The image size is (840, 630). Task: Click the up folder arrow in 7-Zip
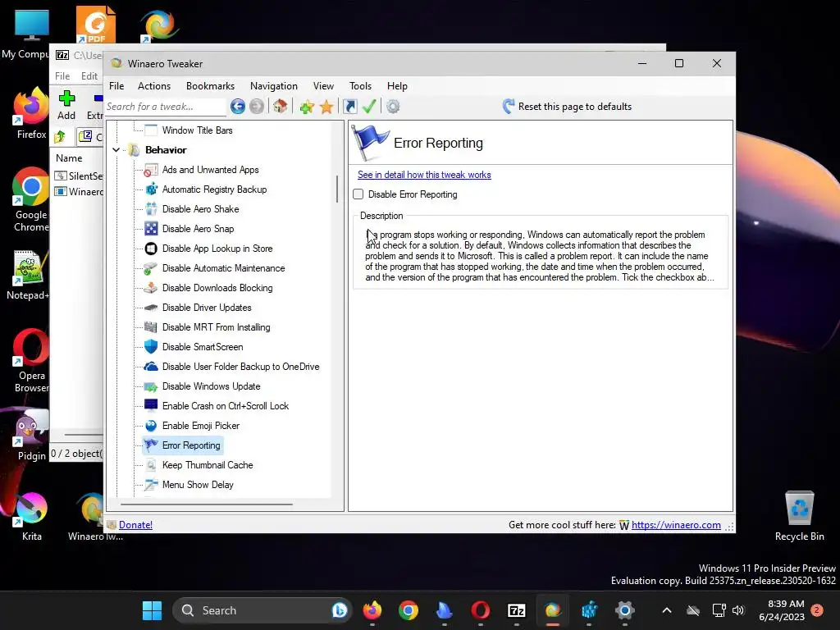tap(60, 137)
